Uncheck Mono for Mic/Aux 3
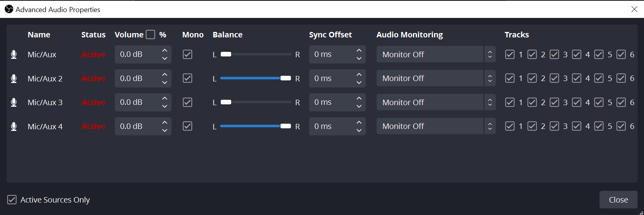Screen dimensions: 644x215 pos(187,102)
